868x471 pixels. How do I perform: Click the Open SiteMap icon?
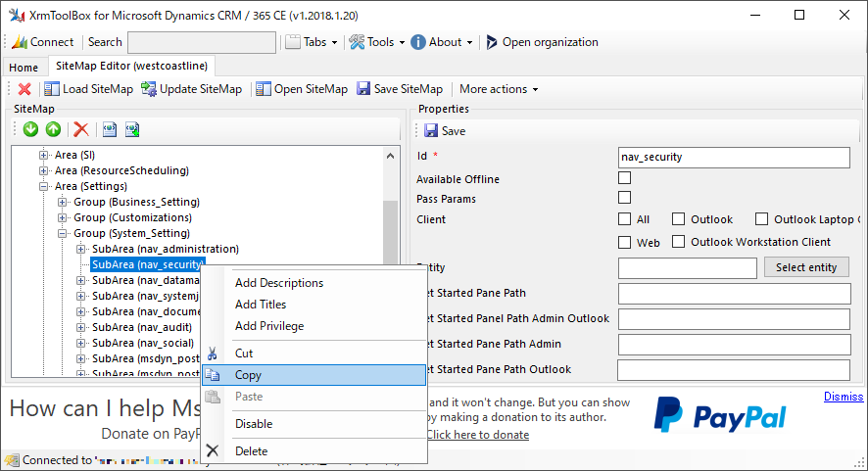coord(264,89)
